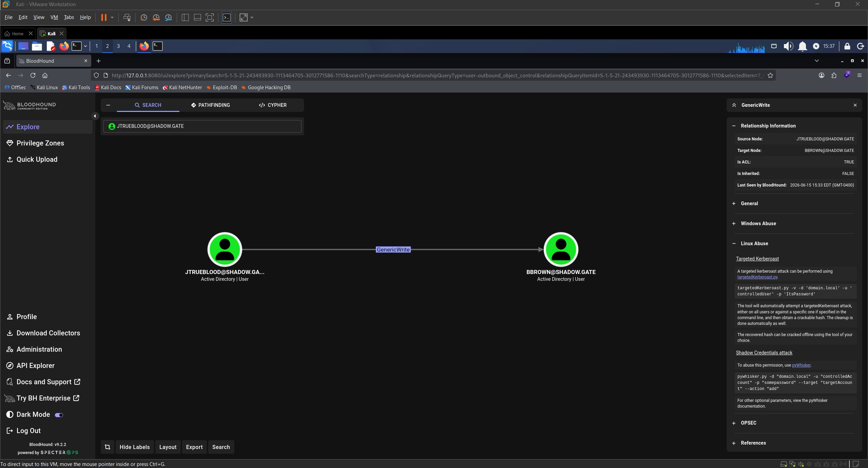Open a new Firefox tab

pos(99,61)
